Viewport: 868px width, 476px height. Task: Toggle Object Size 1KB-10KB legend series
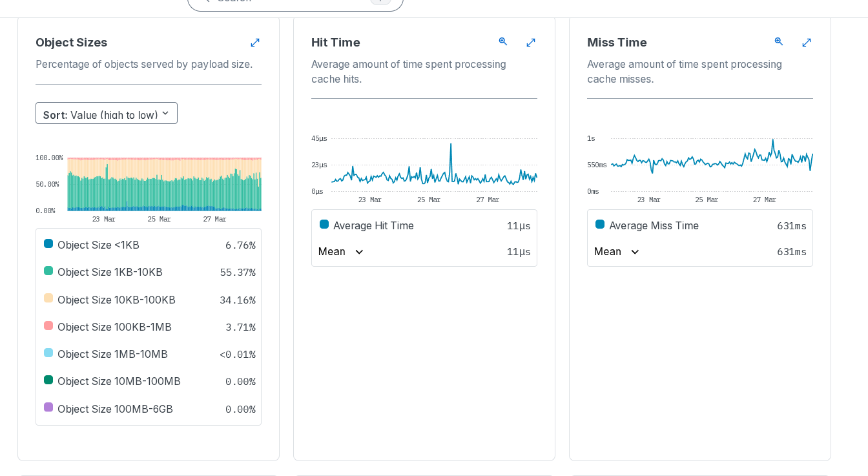coord(110,272)
